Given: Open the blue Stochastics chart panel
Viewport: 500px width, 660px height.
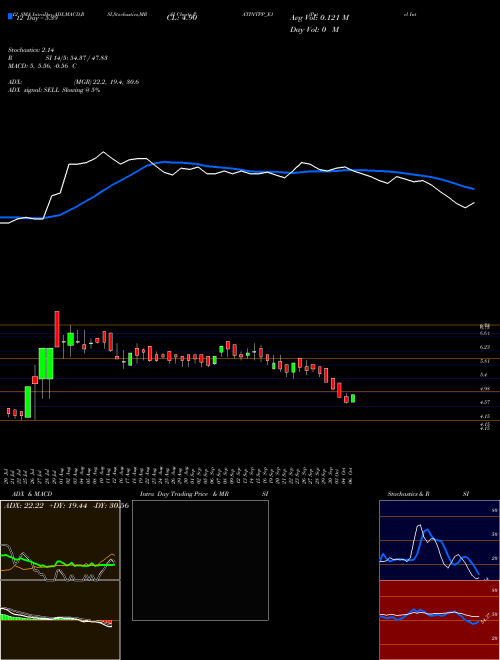Looking at the screenshot, I should (x=439, y=540).
